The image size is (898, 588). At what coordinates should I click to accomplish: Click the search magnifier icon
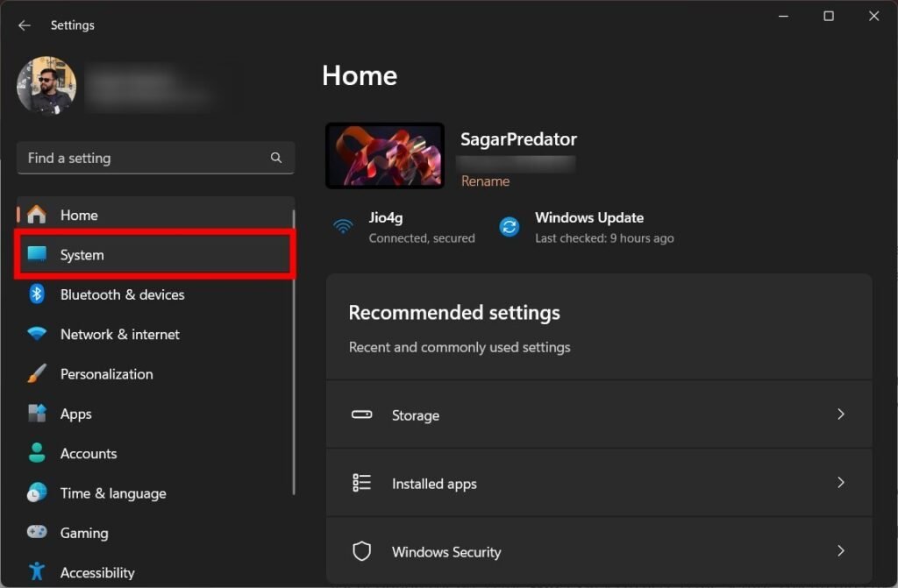click(276, 158)
